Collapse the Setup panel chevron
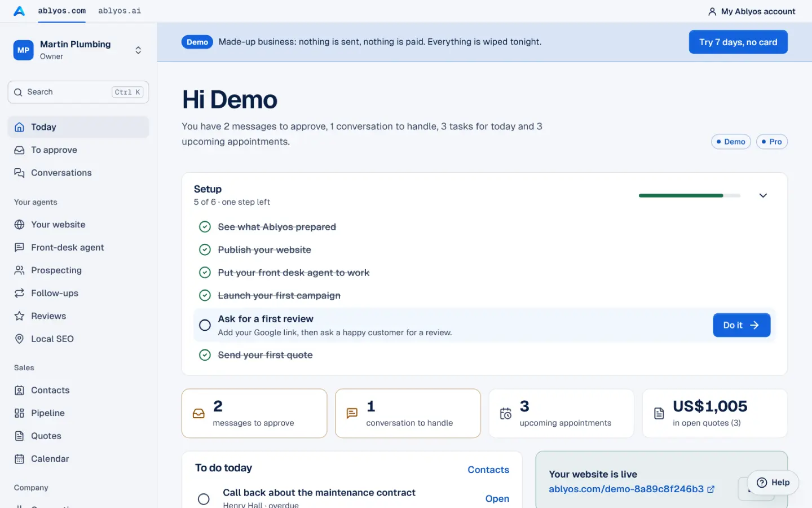Viewport: 812px width, 508px height. tap(763, 195)
